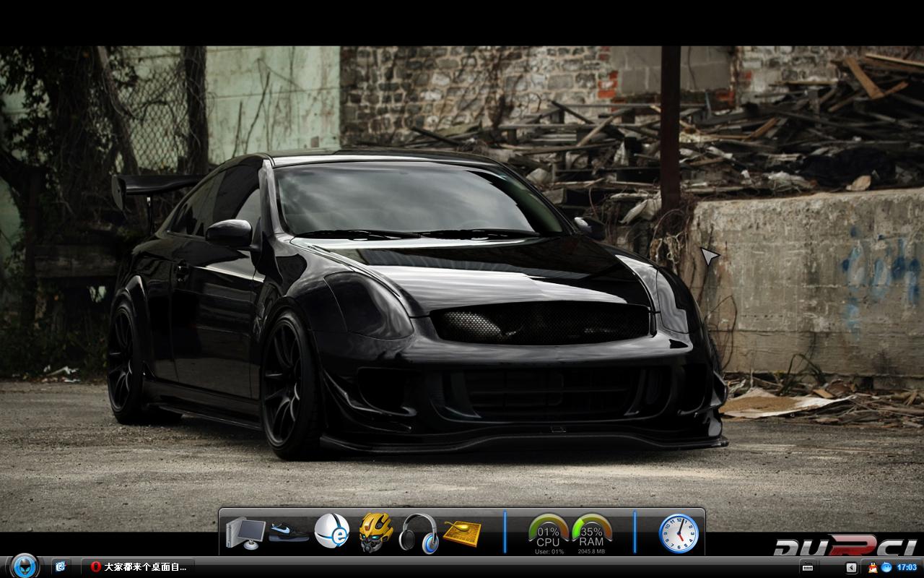Click the 17:03 system clock
The height and width of the screenshot is (578, 924).
(906, 568)
